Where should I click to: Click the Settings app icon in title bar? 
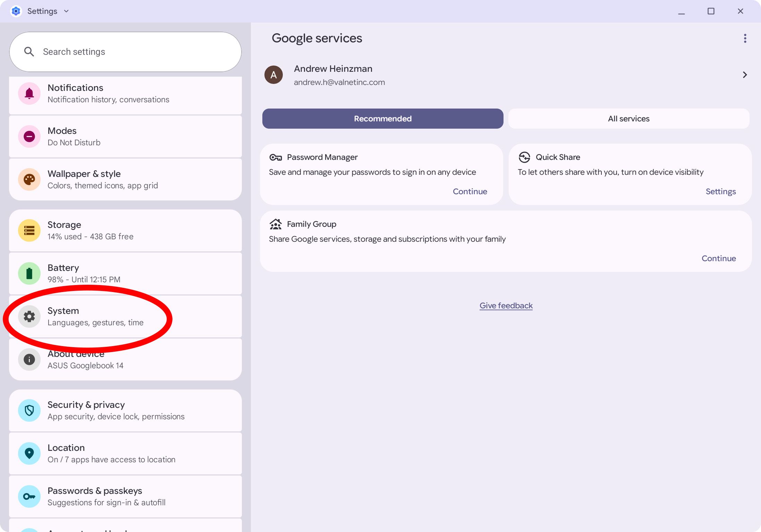coord(16,11)
